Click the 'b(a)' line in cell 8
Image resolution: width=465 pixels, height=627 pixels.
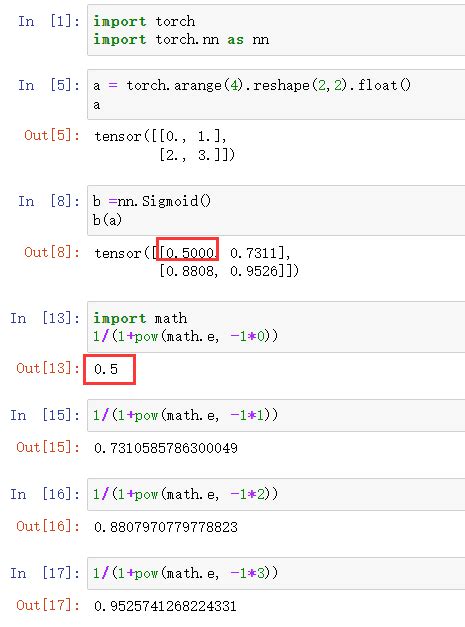[107, 220]
